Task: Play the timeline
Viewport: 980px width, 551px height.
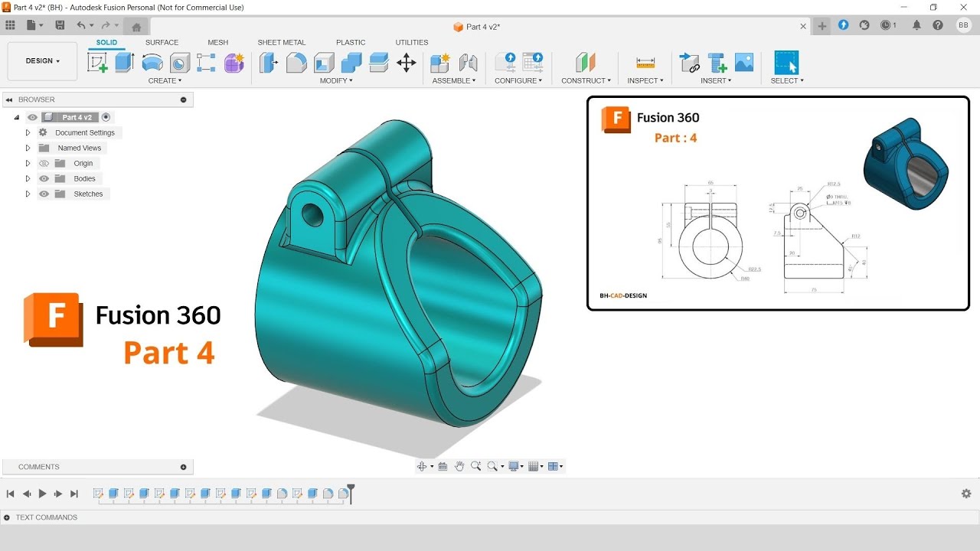Action: coord(42,494)
